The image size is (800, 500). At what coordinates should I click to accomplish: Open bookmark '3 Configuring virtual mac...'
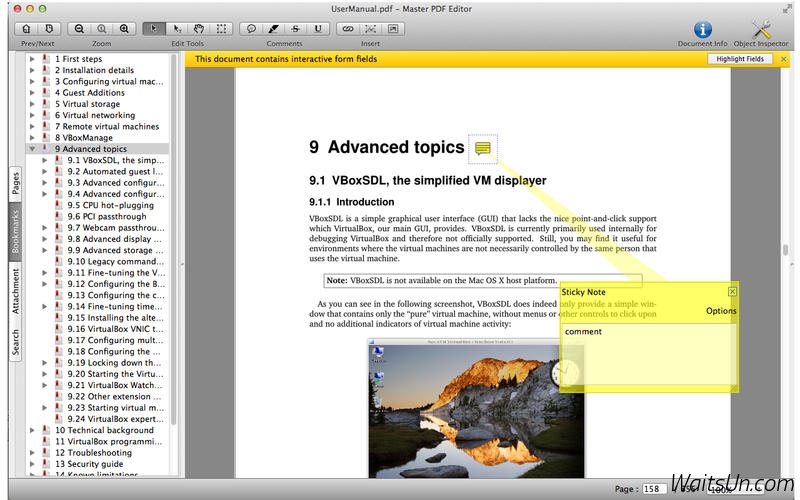[109, 82]
